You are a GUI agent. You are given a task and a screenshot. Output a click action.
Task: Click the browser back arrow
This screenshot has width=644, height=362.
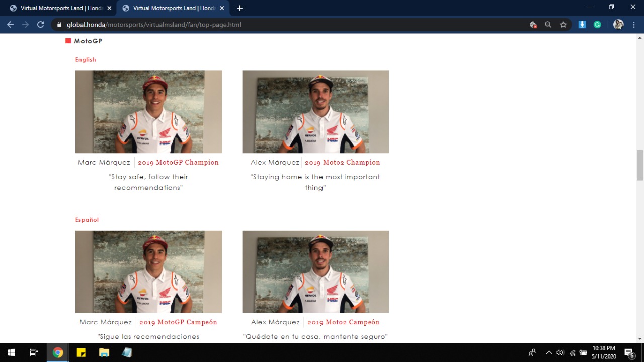(x=10, y=24)
